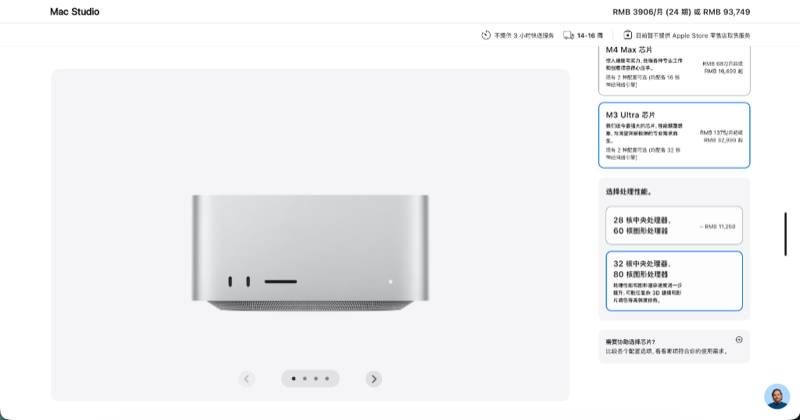The image size is (800, 420).
Task: Select the third gallery pagination dot
Action: (x=316, y=379)
